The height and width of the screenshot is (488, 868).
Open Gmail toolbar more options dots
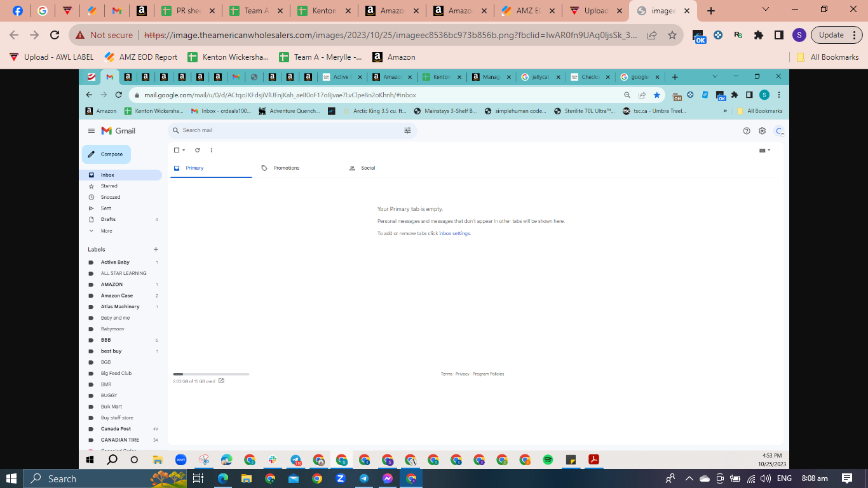point(212,150)
